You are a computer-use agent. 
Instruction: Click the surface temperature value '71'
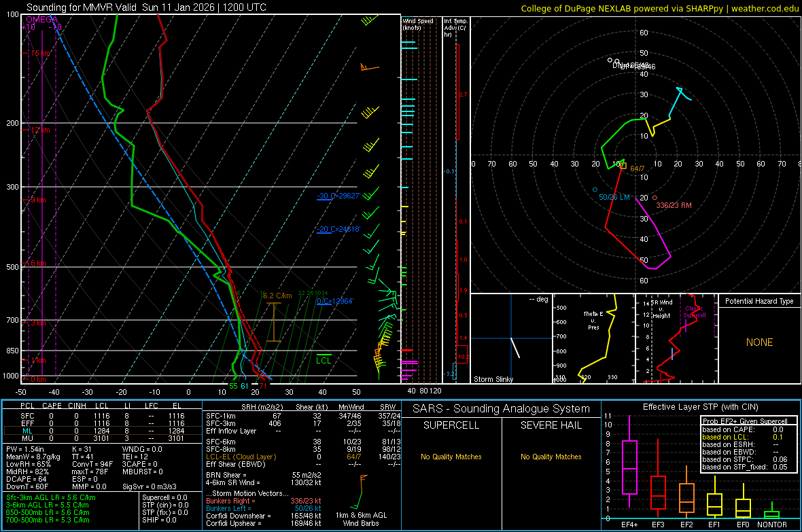pos(262,386)
